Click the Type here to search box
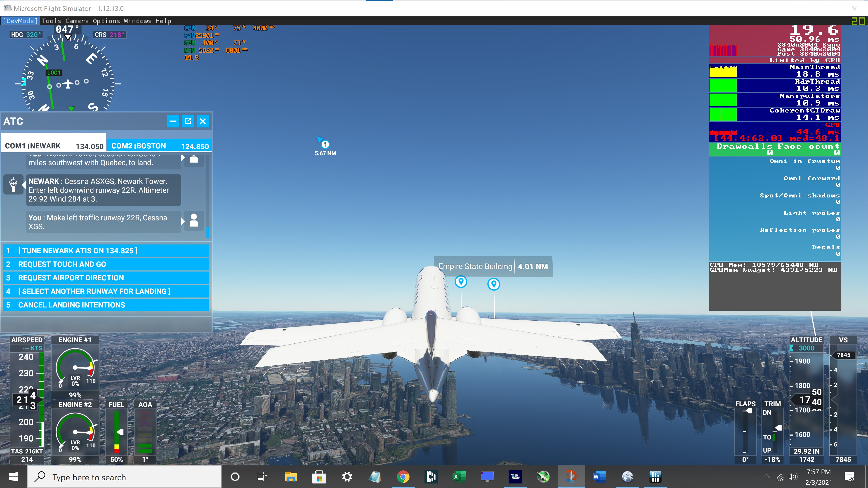The image size is (868, 488). tap(124, 477)
